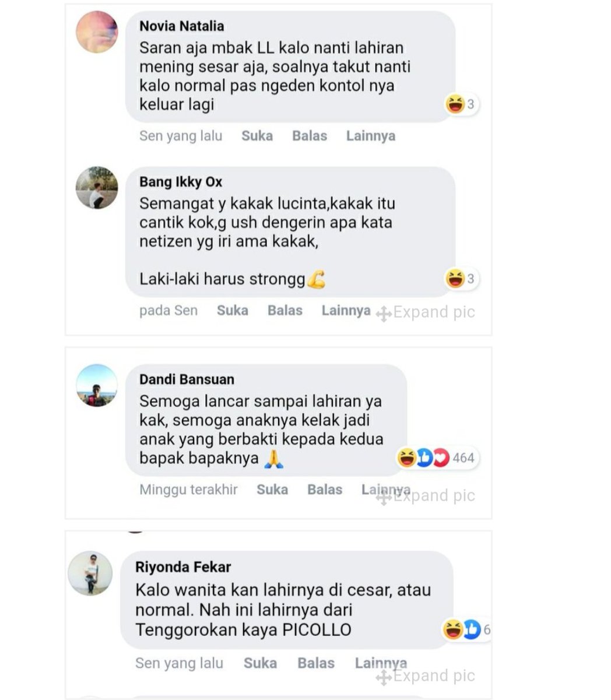Reply to Bang Ikky Ox with Balas
Screen dimensions: 611x700
(x=285, y=310)
